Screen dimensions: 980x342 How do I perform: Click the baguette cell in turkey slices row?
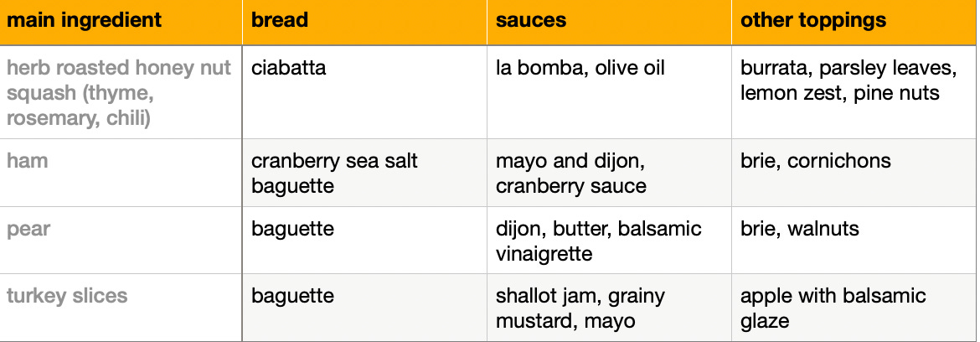(364, 307)
